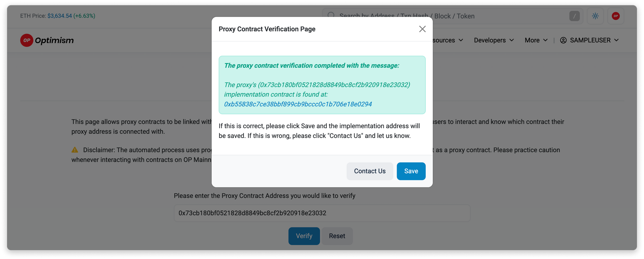Open the Resources menu chevron
The image size is (644, 259).
[x=461, y=40]
